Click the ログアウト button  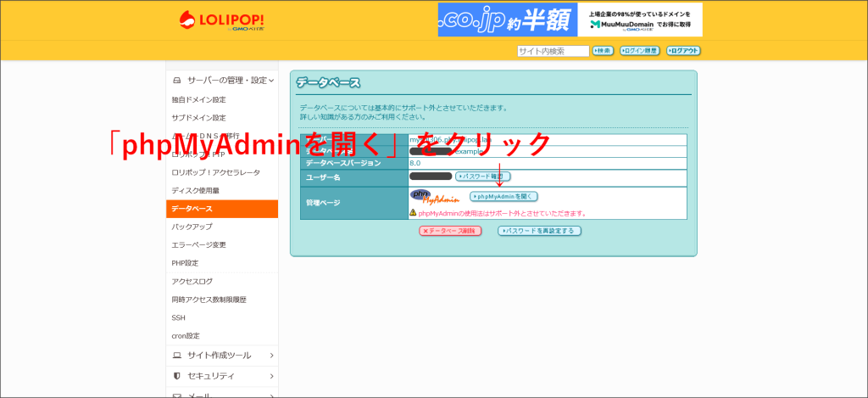683,51
